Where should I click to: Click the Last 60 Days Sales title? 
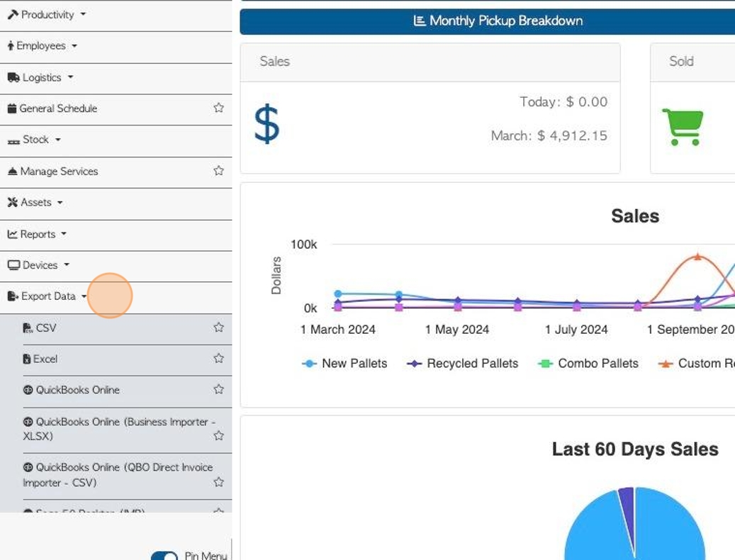pos(635,449)
